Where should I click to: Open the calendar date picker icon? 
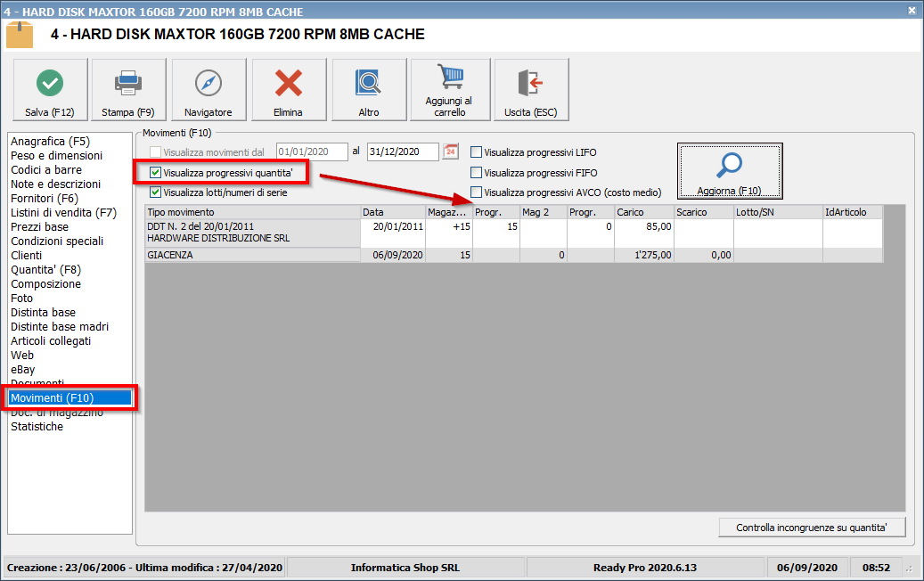(x=450, y=151)
